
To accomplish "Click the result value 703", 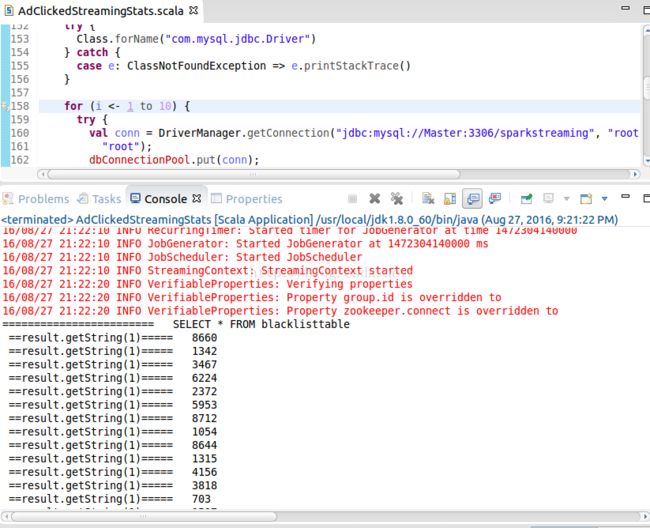I will coord(201,499).
